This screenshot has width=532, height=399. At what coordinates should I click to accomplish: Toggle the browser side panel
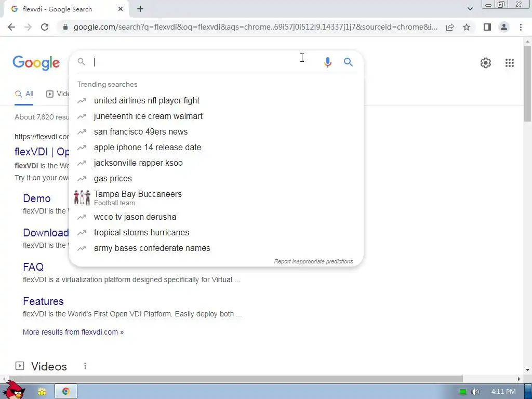[487, 27]
